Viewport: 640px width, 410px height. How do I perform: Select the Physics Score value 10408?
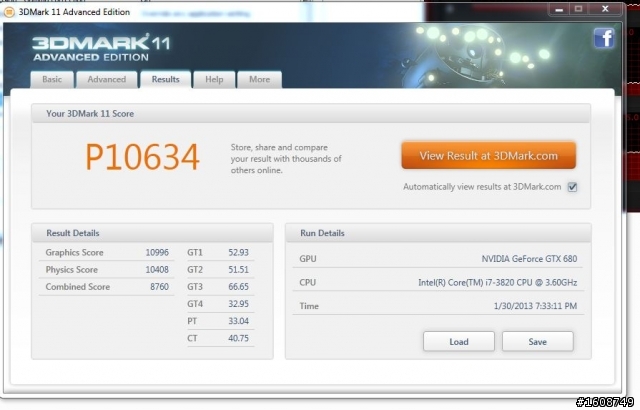pyautogui.click(x=157, y=270)
